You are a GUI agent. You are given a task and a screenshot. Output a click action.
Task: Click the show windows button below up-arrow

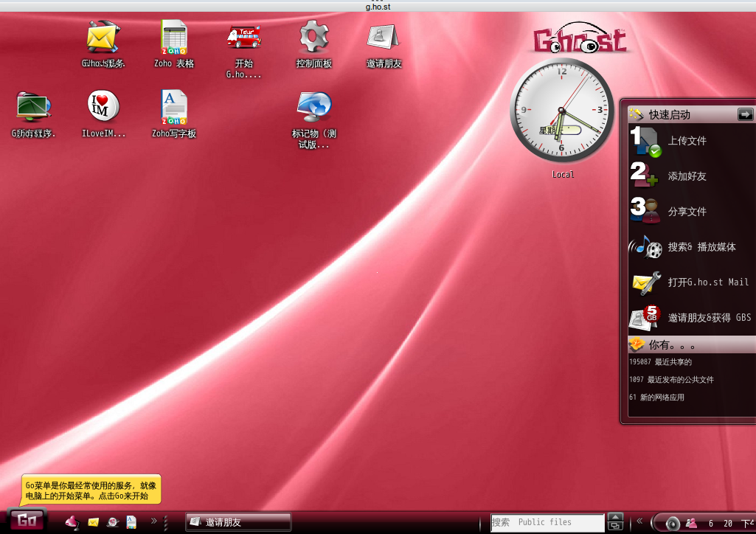[615, 527]
